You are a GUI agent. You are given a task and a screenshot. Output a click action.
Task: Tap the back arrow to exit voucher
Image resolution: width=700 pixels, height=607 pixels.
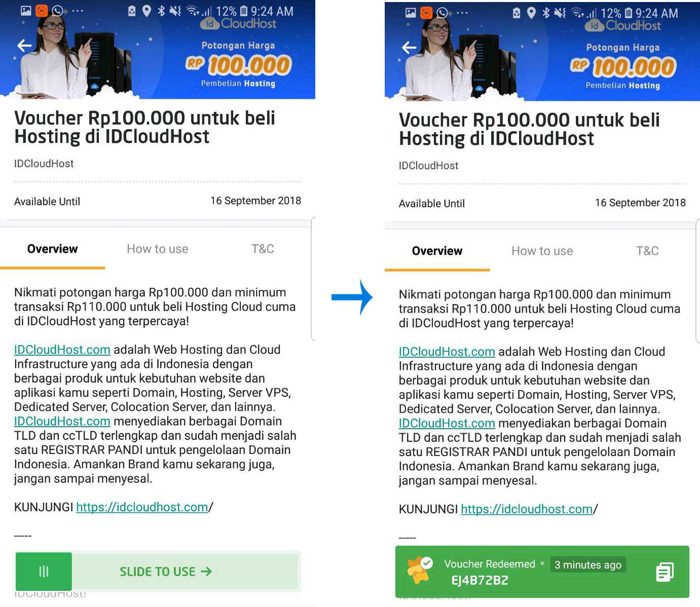24,46
